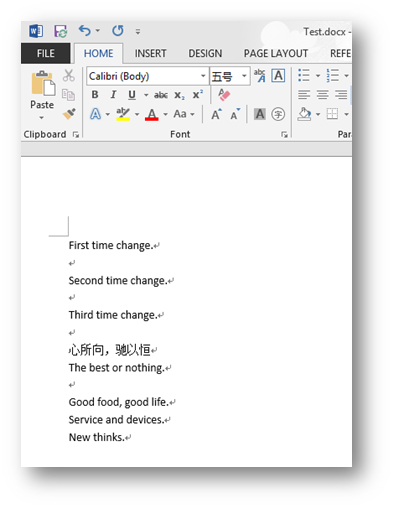
Task: Save the document with the Save icon
Action: click(x=60, y=31)
